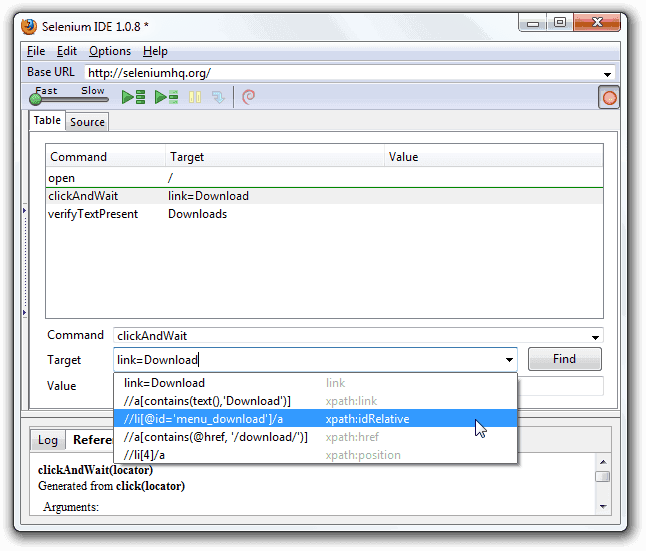Expand the Command combo box arrow
The height and width of the screenshot is (551, 646).
pyautogui.click(x=596, y=337)
